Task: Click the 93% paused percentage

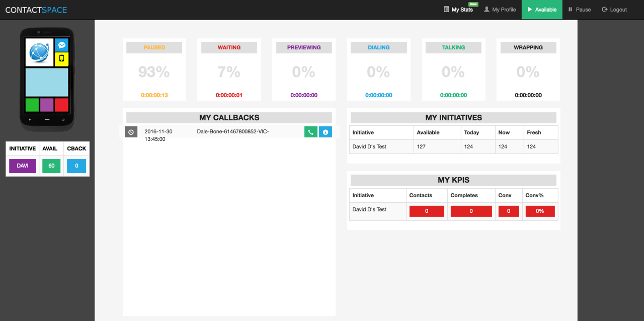Action: pyautogui.click(x=154, y=72)
